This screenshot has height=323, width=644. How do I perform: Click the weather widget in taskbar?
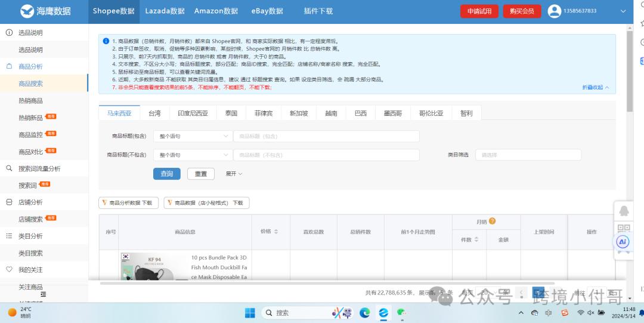[x=19, y=312]
